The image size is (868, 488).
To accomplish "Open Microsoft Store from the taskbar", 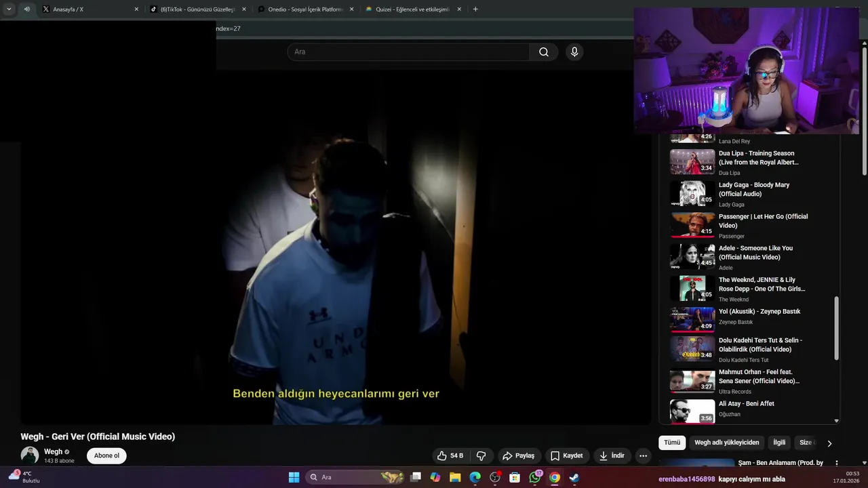I will [515, 477].
